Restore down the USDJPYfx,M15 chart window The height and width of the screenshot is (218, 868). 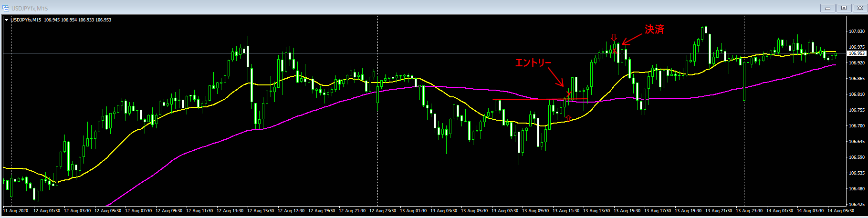(844, 8)
